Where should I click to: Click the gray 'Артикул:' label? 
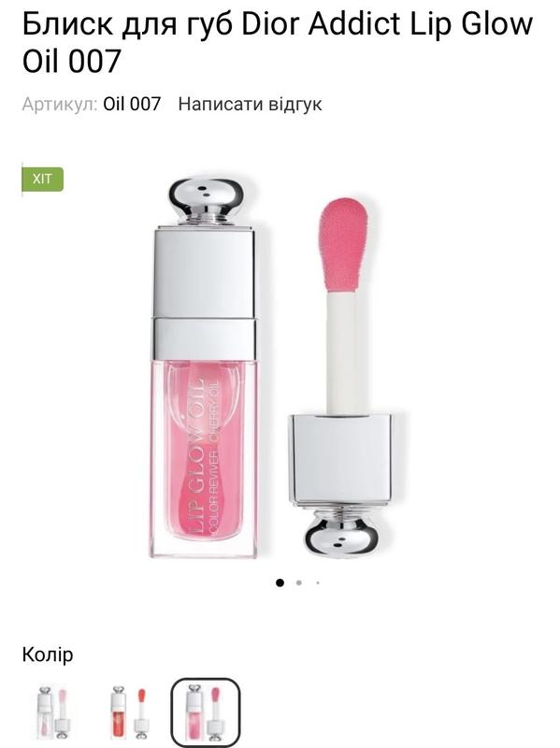pyautogui.click(x=60, y=104)
